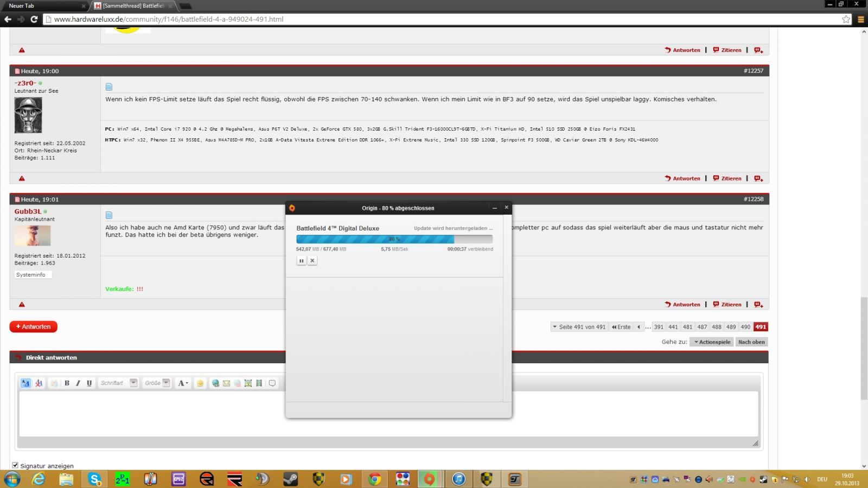The width and height of the screenshot is (868, 488).
Task: Toggle italic formatting in reply editor
Action: coord(78,383)
